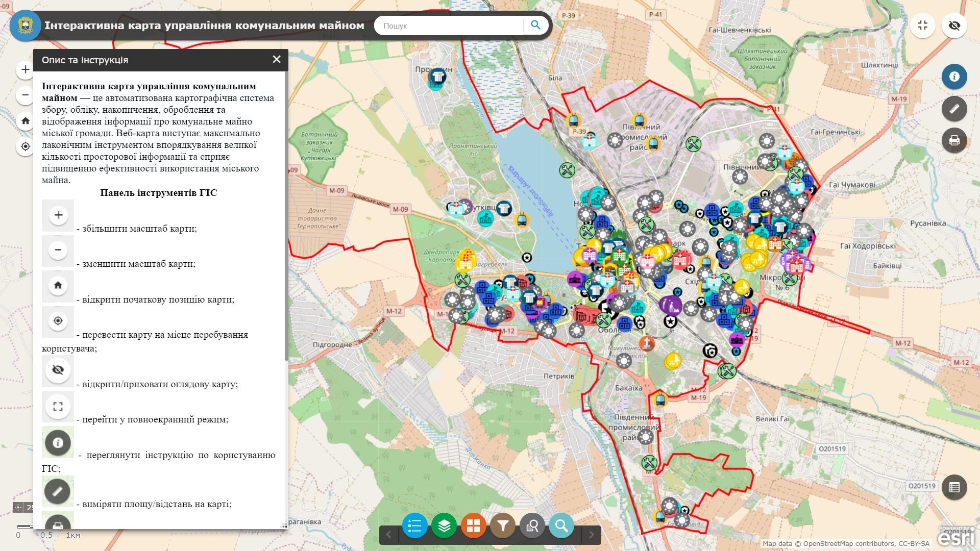Click the Пошук search field
This screenshot has height=551, width=980.
tap(449, 26)
